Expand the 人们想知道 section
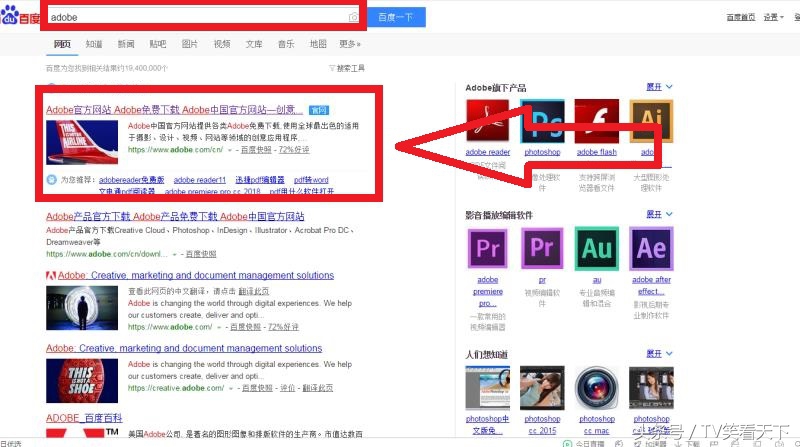800x447 pixels. [x=659, y=354]
